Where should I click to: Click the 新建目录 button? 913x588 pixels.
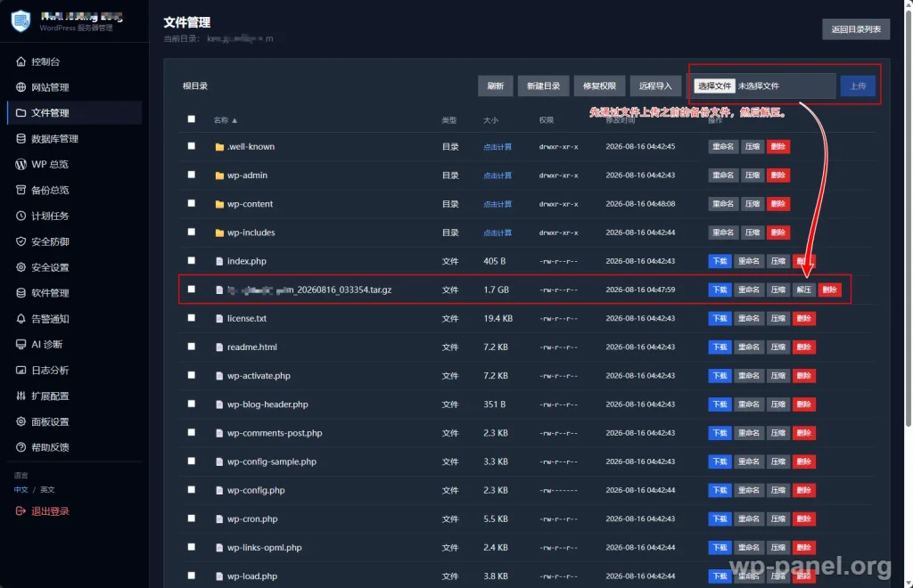coord(543,86)
